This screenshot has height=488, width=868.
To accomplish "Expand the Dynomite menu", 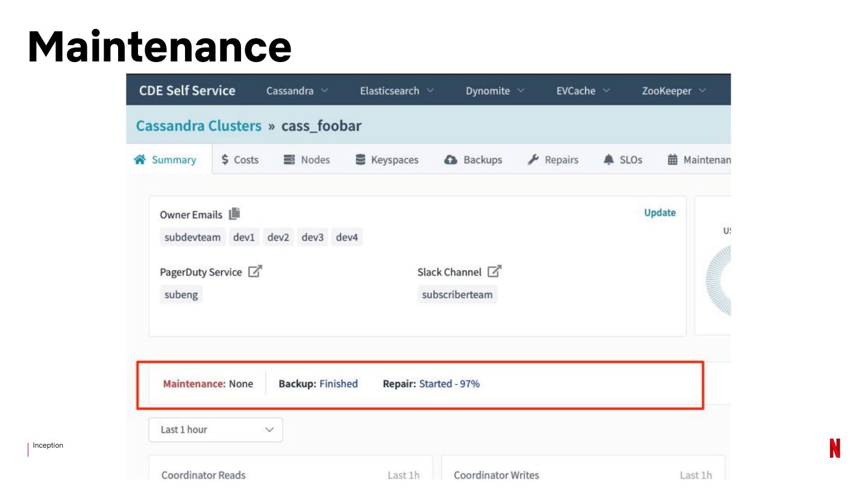I will coord(494,91).
